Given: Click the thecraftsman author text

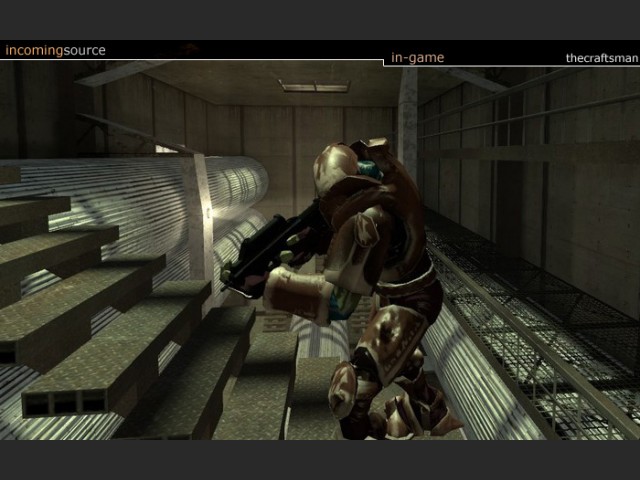Looking at the screenshot, I should click(602, 58).
